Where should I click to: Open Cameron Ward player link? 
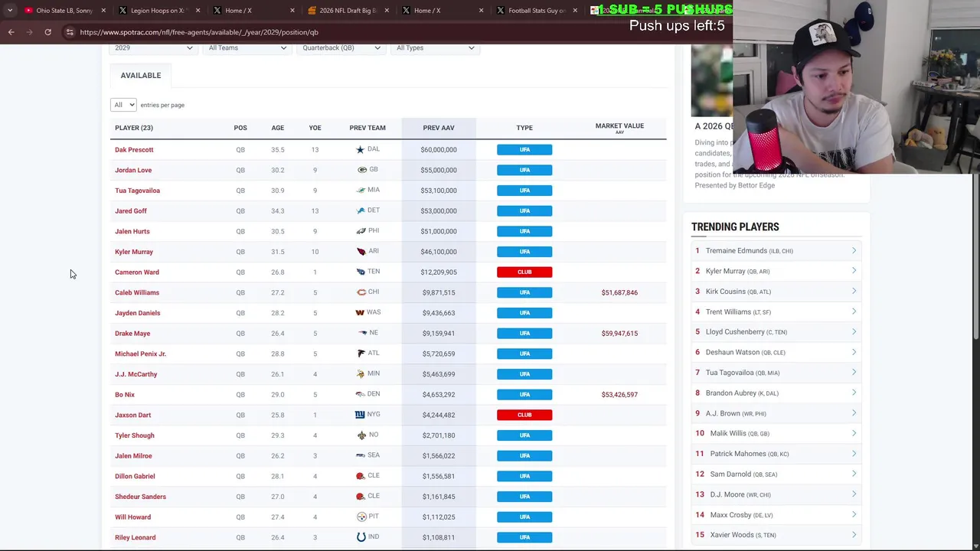pos(137,272)
